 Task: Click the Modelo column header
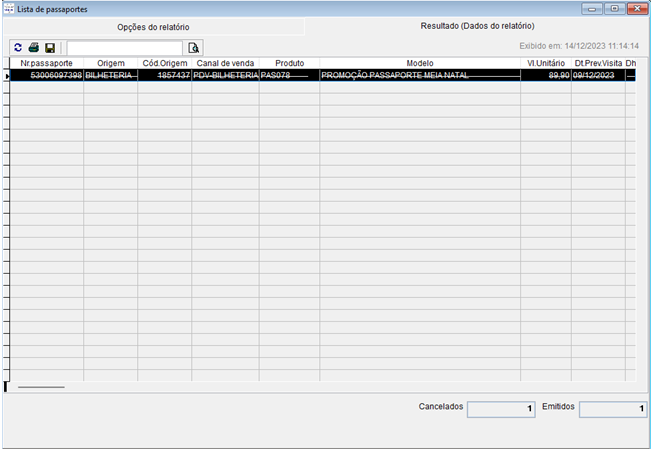click(x=420, y=63)
